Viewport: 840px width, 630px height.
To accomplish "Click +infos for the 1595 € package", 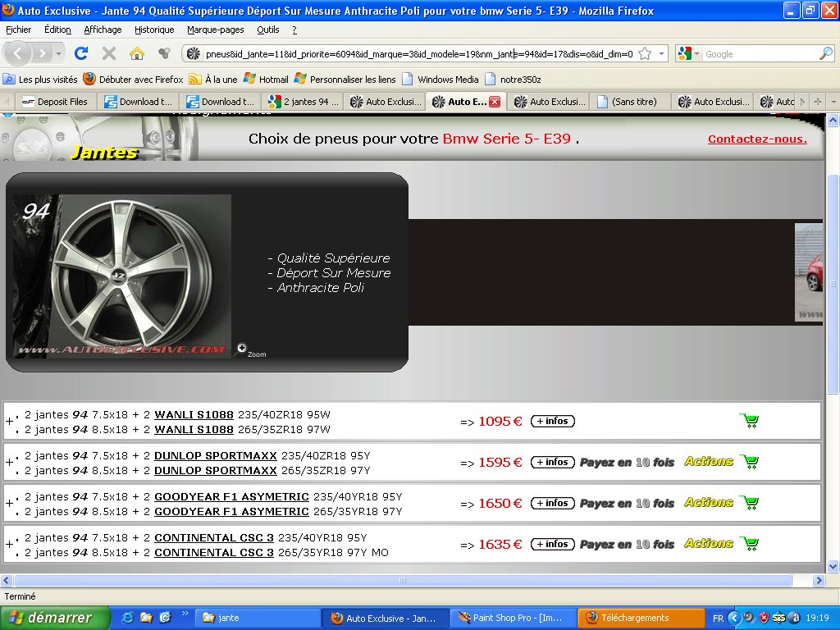I will point(552,462).
